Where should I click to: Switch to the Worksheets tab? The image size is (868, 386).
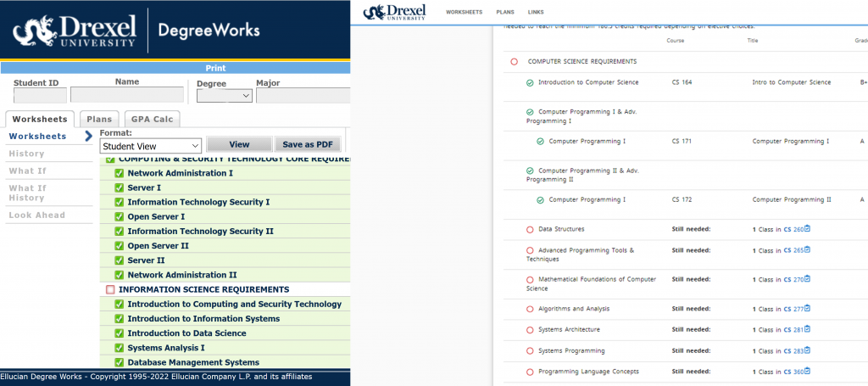point(40,119)
